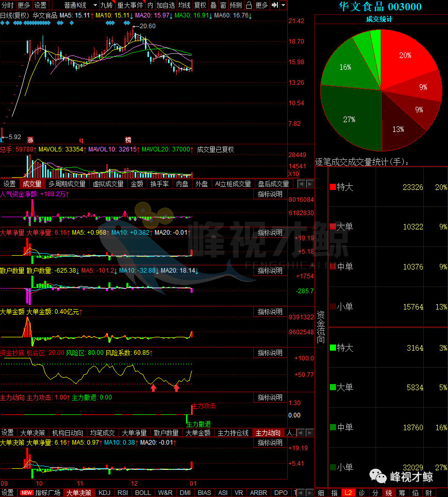Select the 机构日动向 indicator tab
The image size is (448, 497).
[x=68, y=433]
